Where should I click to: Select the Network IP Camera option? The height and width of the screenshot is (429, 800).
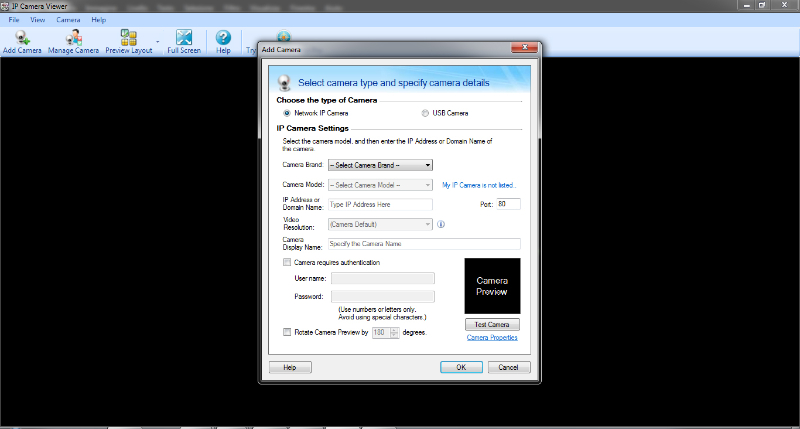point(287,113)
